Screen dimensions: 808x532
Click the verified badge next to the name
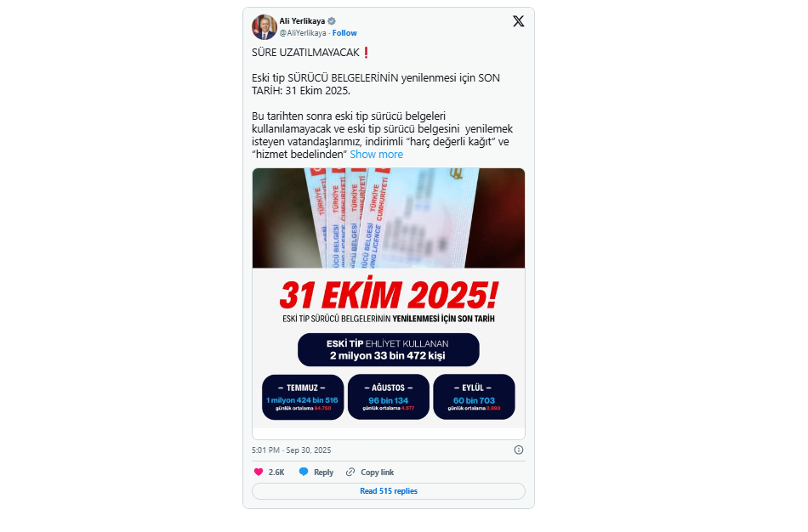332,21
